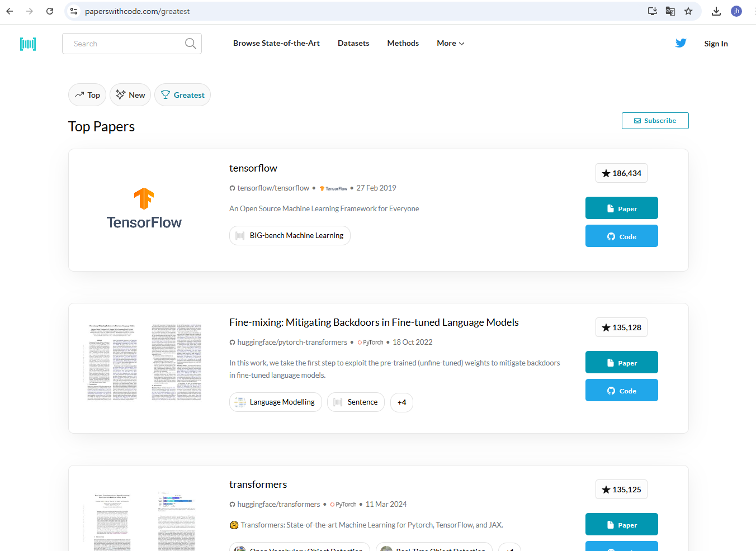Screen dimensions: 756x551
Task: Click the Top Papers heading
Action: (101, 127)
